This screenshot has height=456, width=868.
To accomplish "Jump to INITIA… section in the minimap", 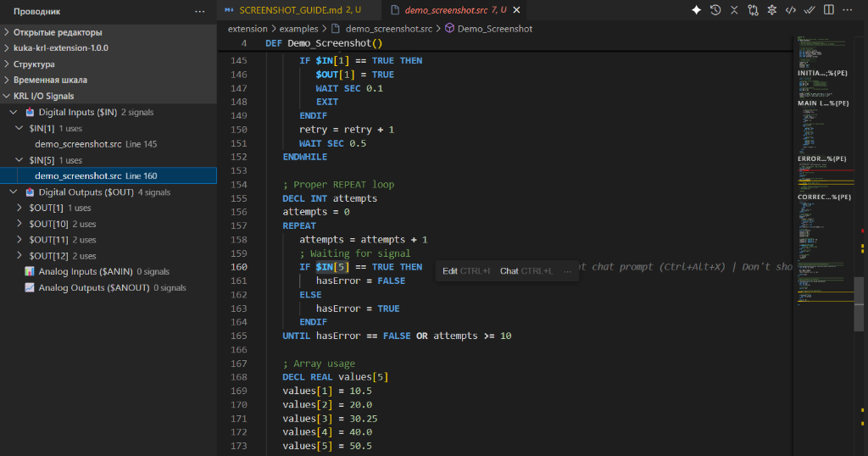I will tap(822, 73).
